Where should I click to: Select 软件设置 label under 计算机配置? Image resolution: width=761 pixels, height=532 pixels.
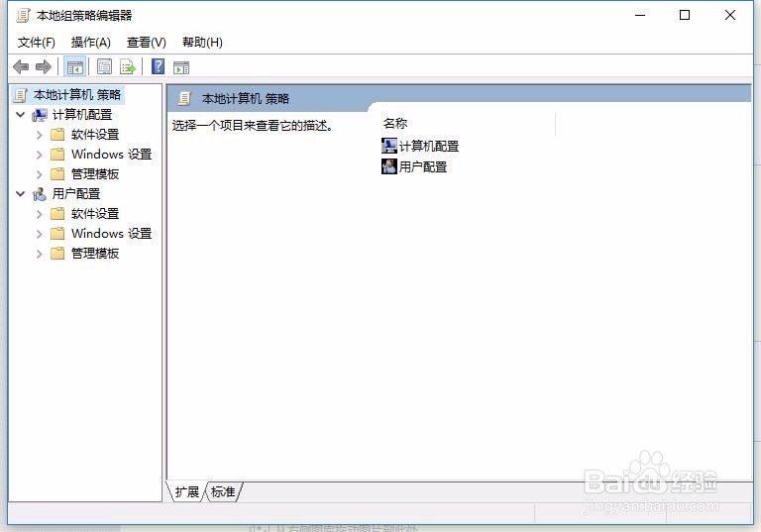pos(95,135)
